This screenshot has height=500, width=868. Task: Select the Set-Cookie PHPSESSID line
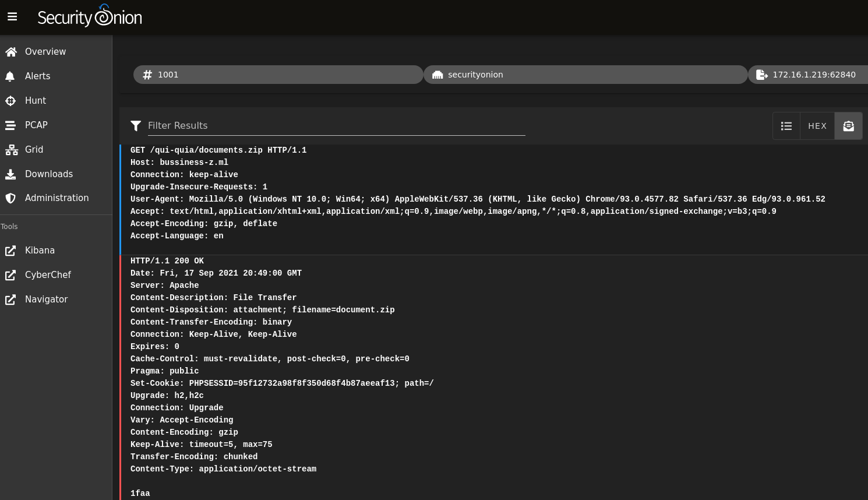pyautogui.click(x=282, y=383)
